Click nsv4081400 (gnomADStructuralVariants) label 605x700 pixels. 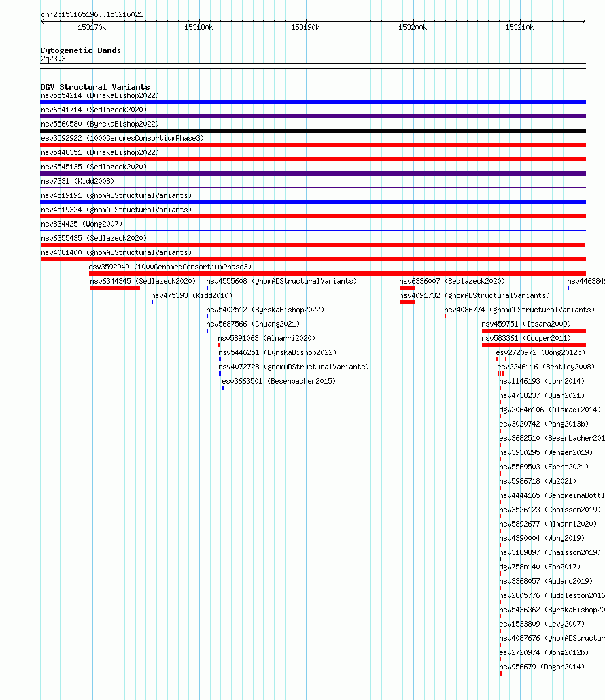point(116,252)
